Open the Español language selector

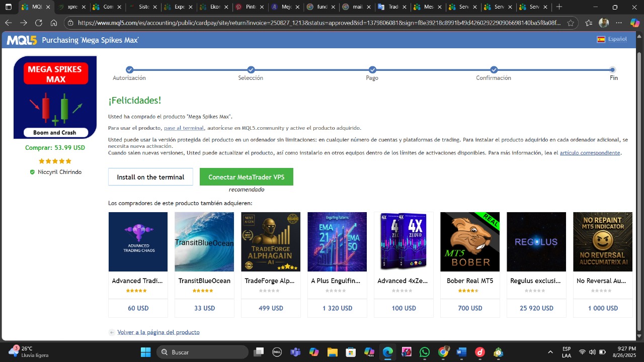click(612, 39)
